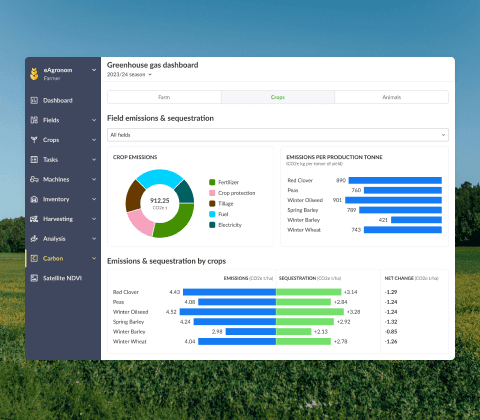Expand the Tasks submenu chevron

coord(94,160)
